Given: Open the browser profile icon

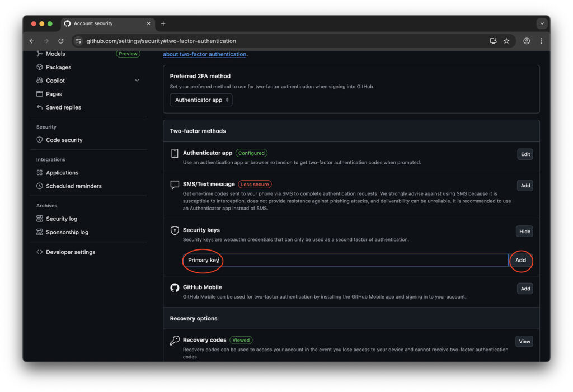Looking at the screenshot, I should click(x=527, y=41).
